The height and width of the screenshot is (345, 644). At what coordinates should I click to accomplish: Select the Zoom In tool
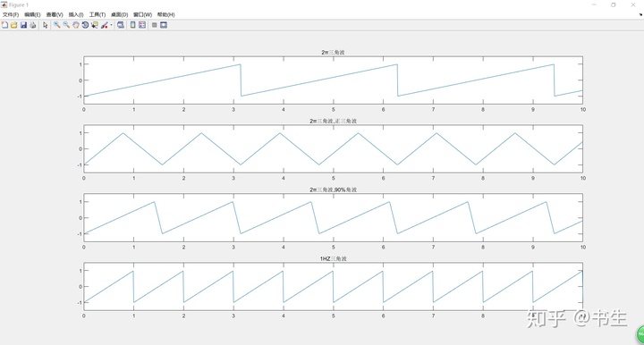[x=56, y=25]
